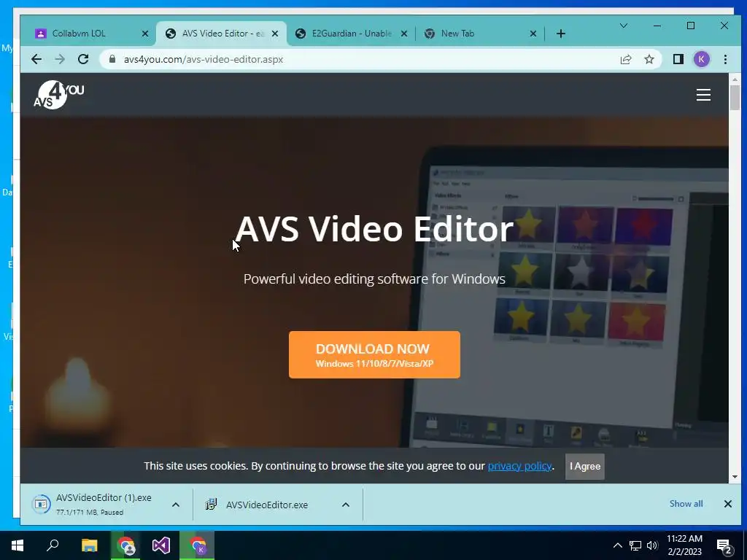
Task: Close the downloads bar
Action: tap(727, 504)
